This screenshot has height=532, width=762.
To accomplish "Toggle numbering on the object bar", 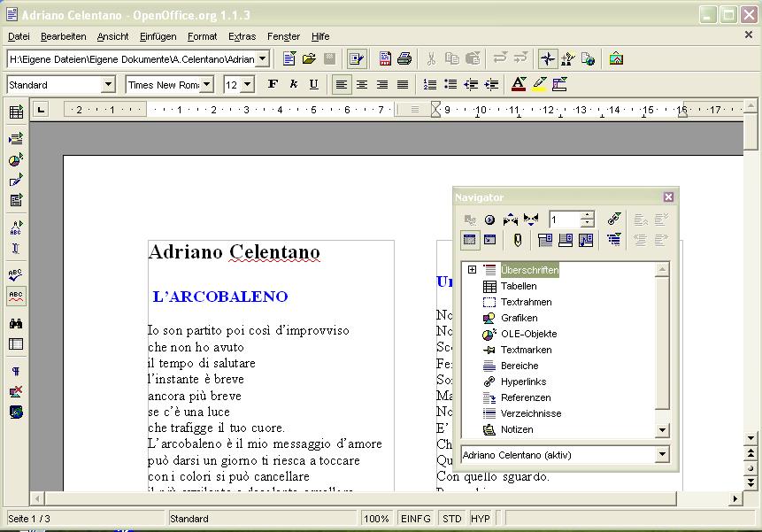I will [429, 85].
